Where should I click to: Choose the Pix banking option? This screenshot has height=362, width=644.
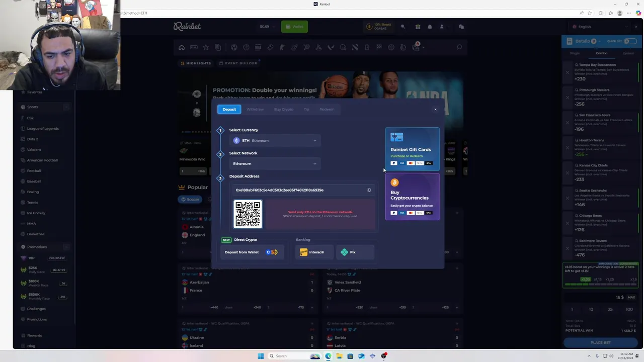pyautogui.click(x=355, y=252)
